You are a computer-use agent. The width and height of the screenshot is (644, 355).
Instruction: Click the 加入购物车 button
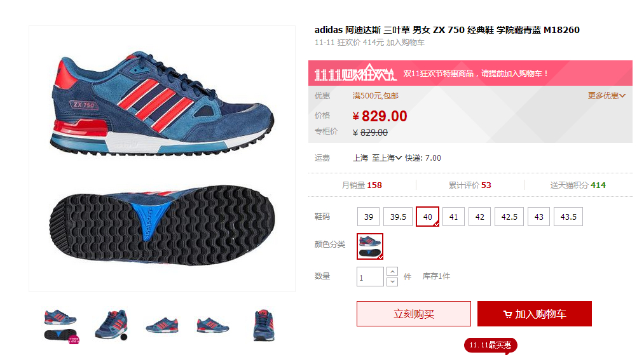(535, 314)
